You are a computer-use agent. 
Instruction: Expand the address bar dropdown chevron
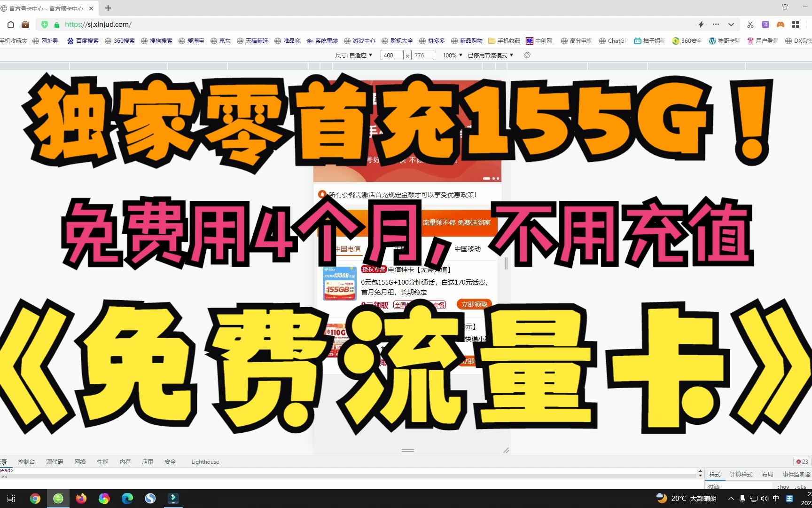click(x=731, y=24)
